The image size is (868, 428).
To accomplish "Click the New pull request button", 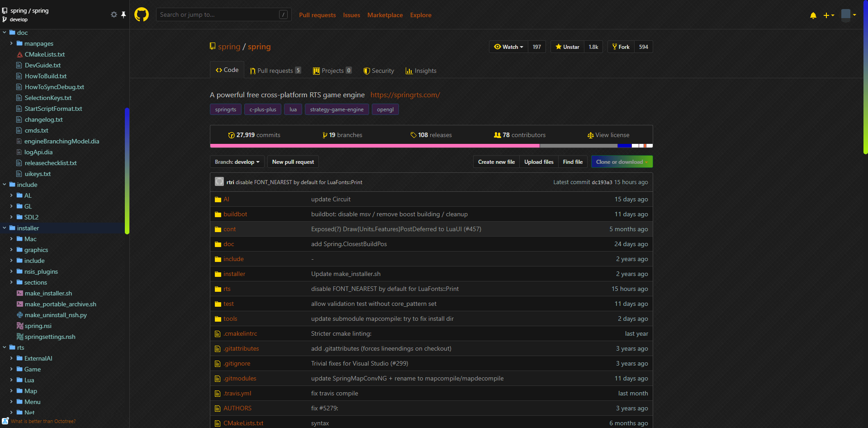I will coord(293,162).
